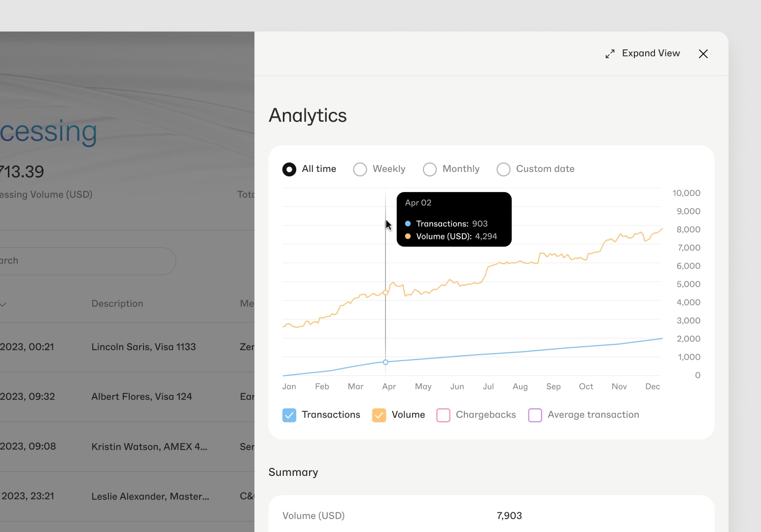Close the Analytics panel

click(703, 54)
